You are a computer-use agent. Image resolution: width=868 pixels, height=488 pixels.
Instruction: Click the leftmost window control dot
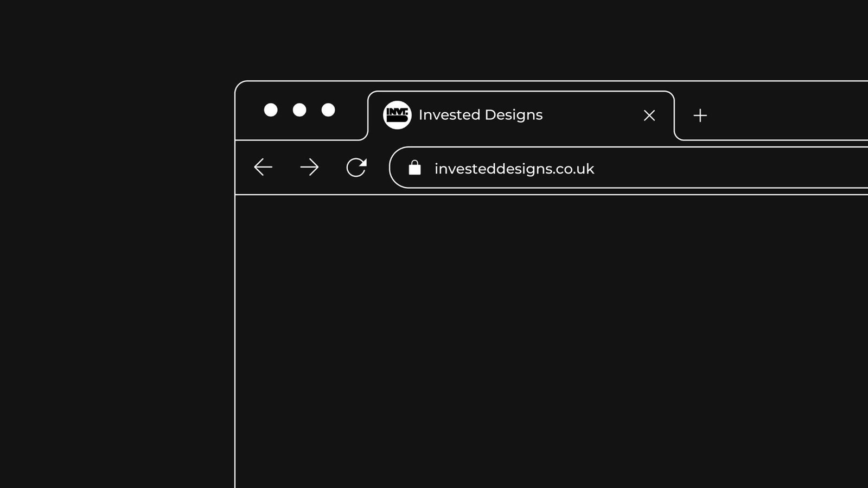(271, 110)
